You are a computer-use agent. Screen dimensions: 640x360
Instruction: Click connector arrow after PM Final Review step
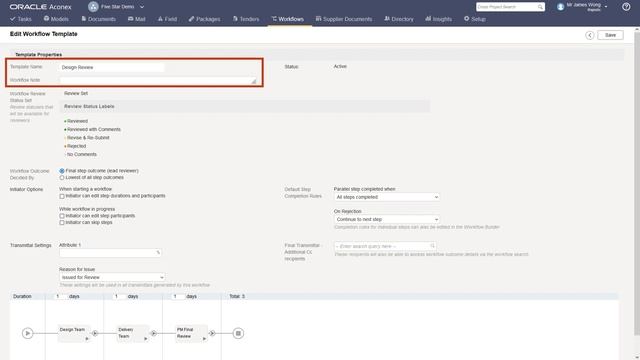point(212,333)
